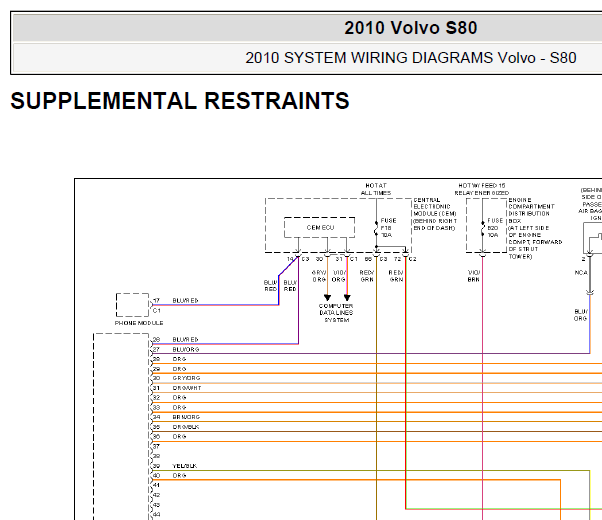The height and width of the screenshot is (520, 602).
Task: Click empty pin number 42
Action: click(156, 495)
